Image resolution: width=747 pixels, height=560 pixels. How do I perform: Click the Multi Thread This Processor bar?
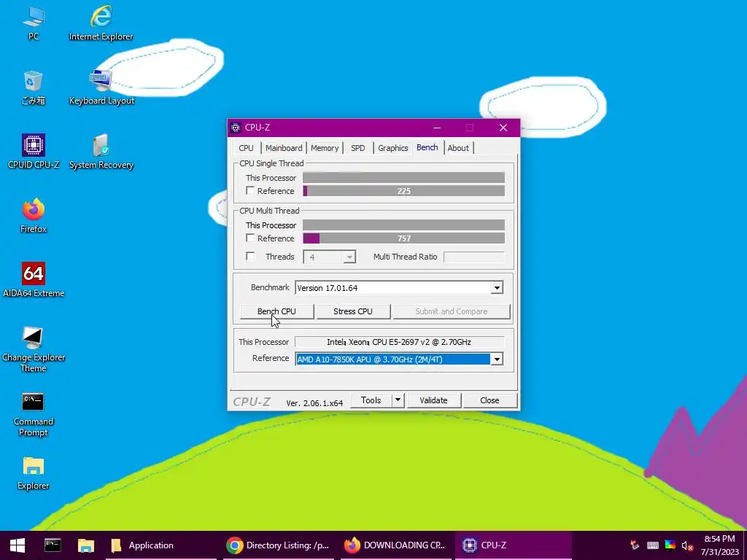pos(404,225)
